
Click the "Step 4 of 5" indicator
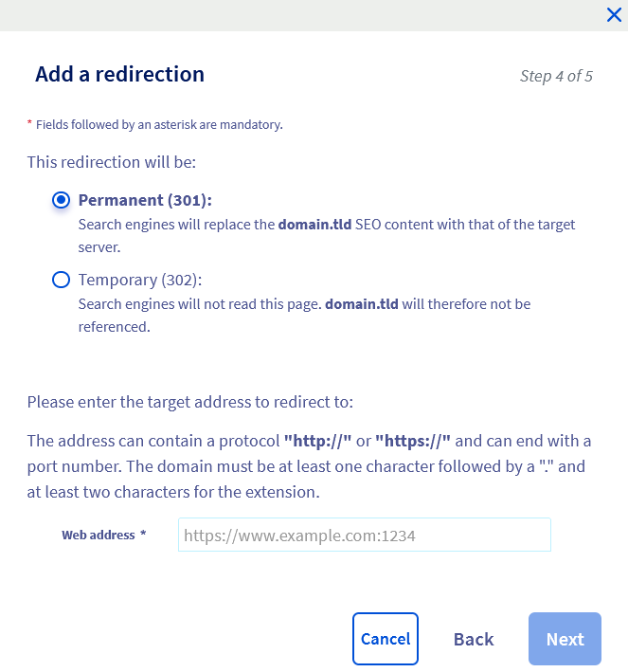(x=556, y=76)
